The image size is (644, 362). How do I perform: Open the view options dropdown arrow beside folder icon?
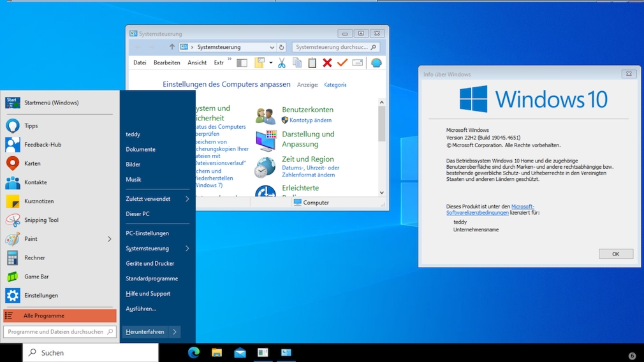coord(270,63)
